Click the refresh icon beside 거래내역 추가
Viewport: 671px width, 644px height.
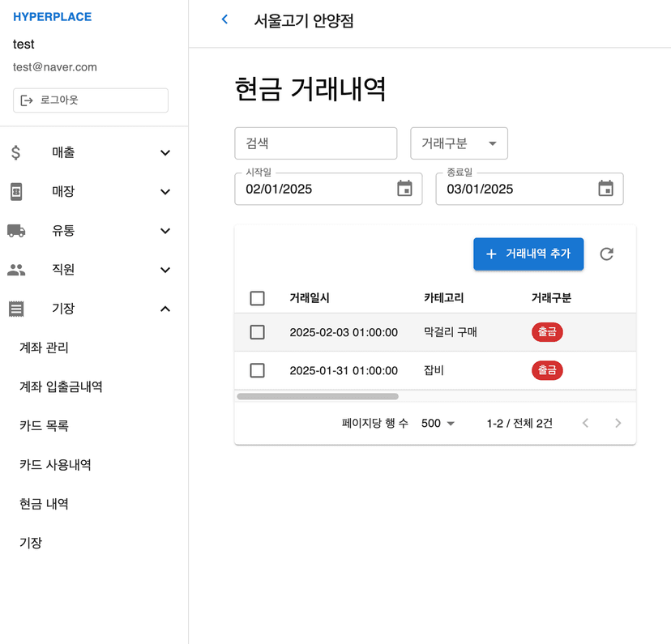click(x=606, y=254)
